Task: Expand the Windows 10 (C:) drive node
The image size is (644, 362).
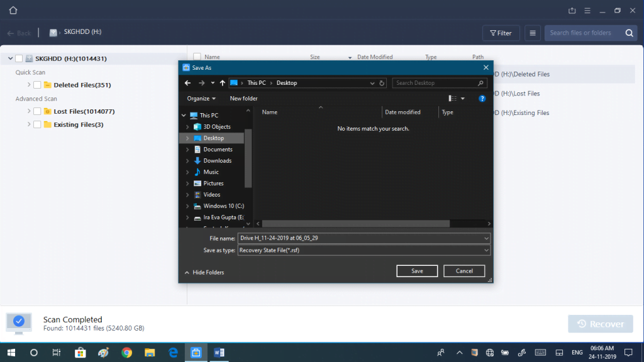Action: click(x=187, y=206)
